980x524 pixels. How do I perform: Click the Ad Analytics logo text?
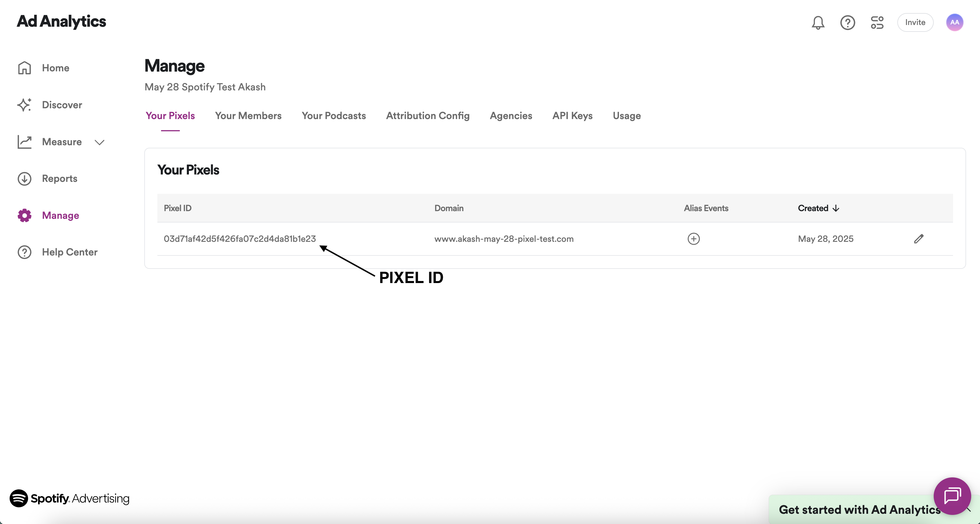[61, 21]
